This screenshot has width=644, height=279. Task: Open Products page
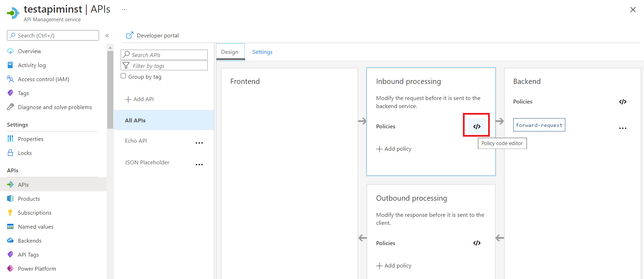pos(29,199)
